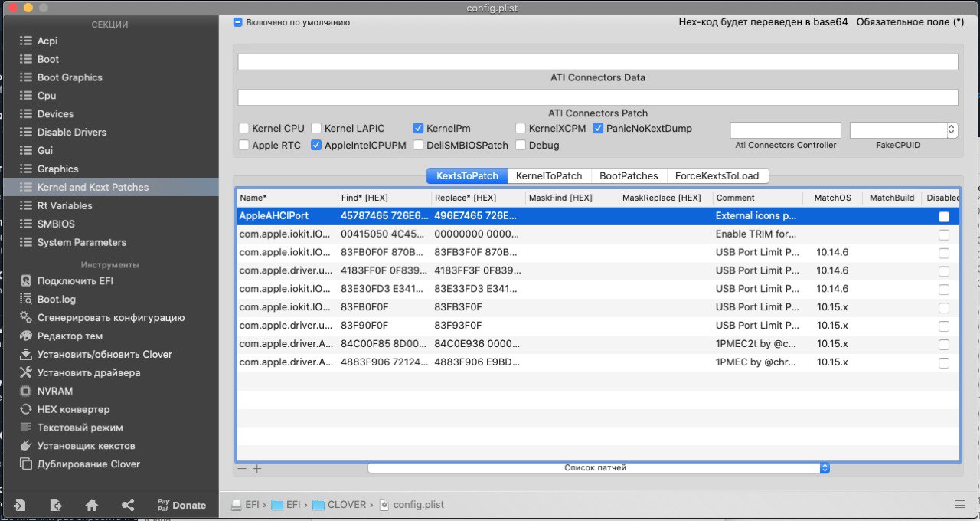Click the Generate Config gear icon
The height and width of the screenshot is (521, 980).
coord(26,318)
